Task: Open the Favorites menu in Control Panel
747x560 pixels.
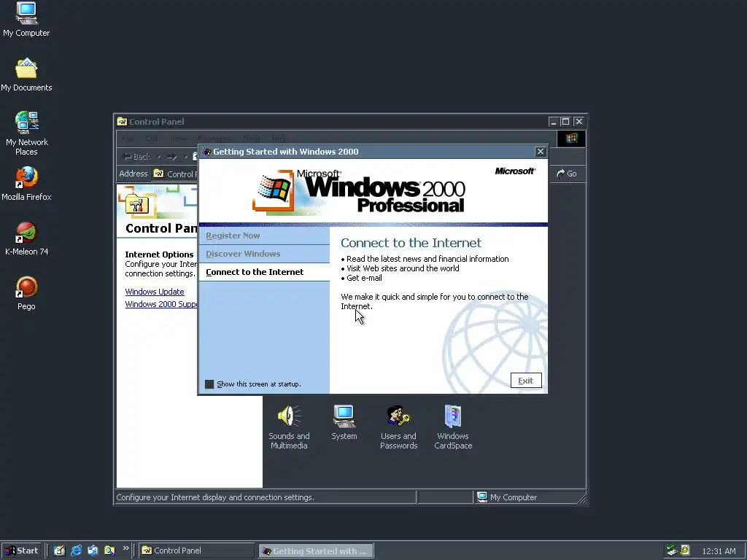Action: pos(214,138)
